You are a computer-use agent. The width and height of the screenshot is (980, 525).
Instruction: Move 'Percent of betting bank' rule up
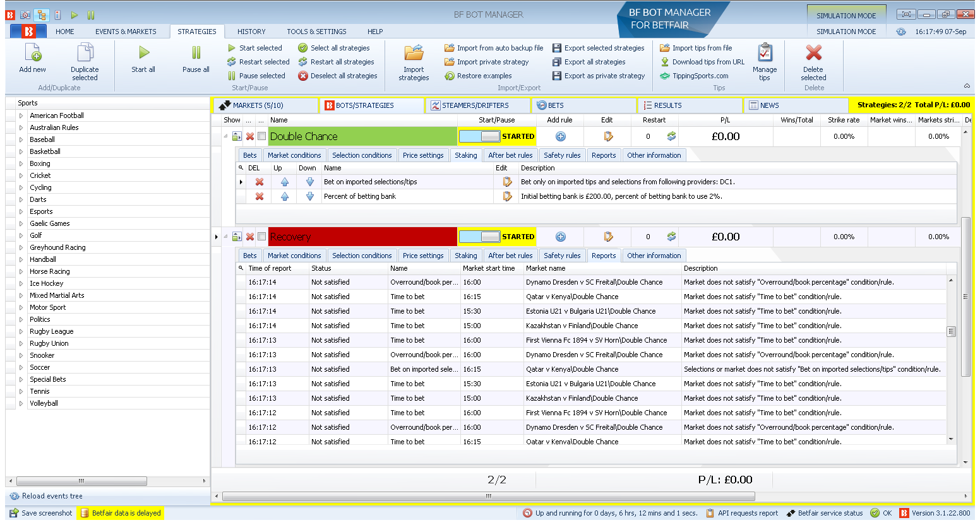(x=285, y=196)
